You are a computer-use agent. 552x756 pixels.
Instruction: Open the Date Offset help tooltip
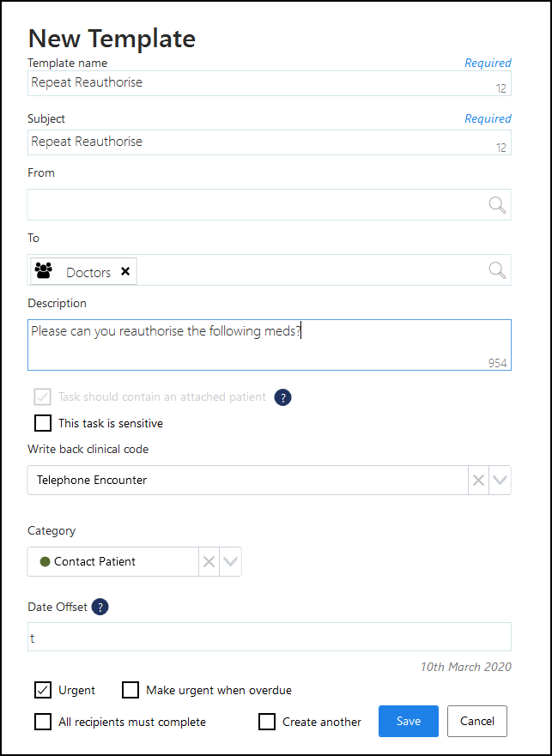[100, 608]
